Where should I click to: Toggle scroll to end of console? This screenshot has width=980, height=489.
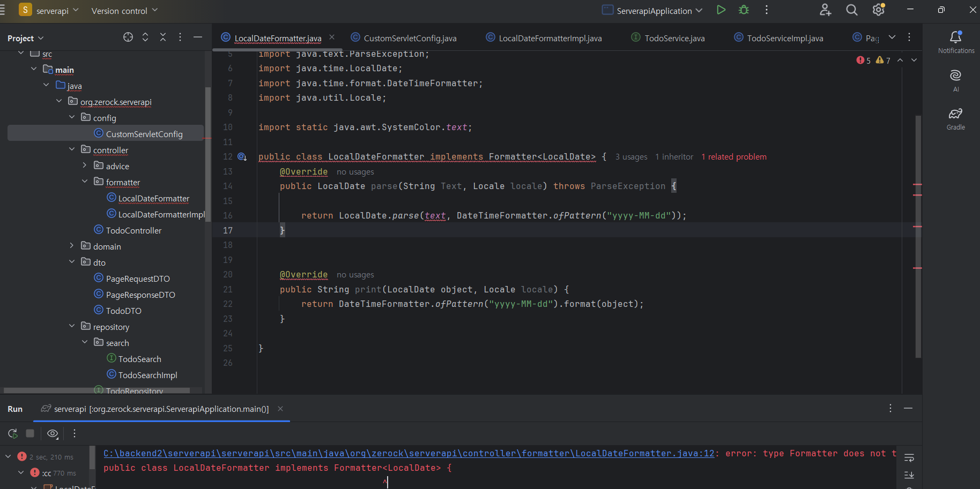point(909,475)
